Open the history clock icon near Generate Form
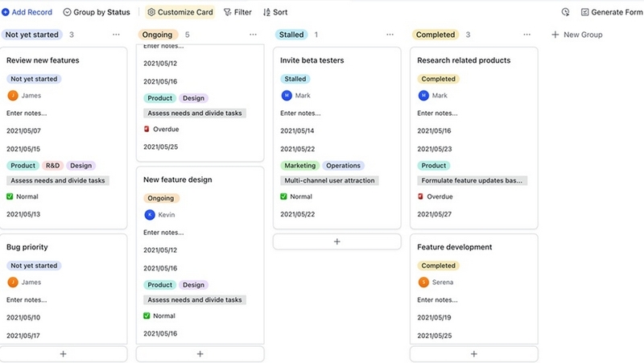 click(x=566, y=12)
